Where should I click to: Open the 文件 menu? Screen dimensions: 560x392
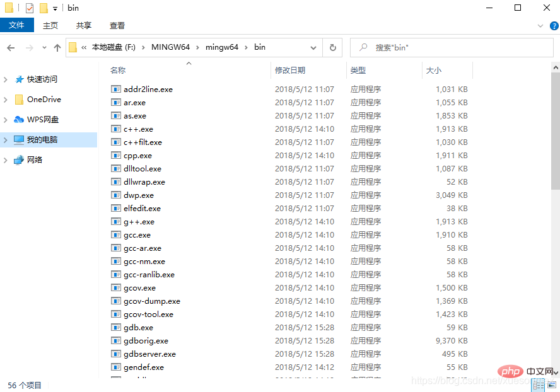(17, 25)
